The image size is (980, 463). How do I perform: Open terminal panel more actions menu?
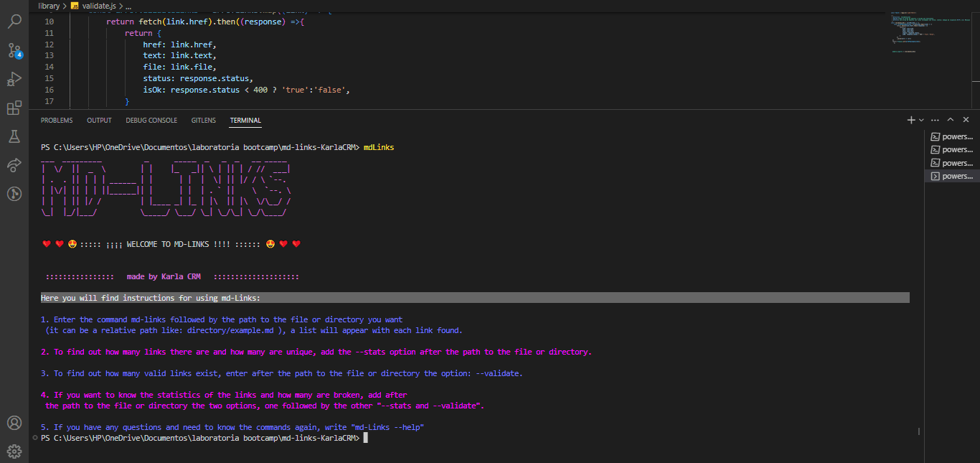[935, 120]
